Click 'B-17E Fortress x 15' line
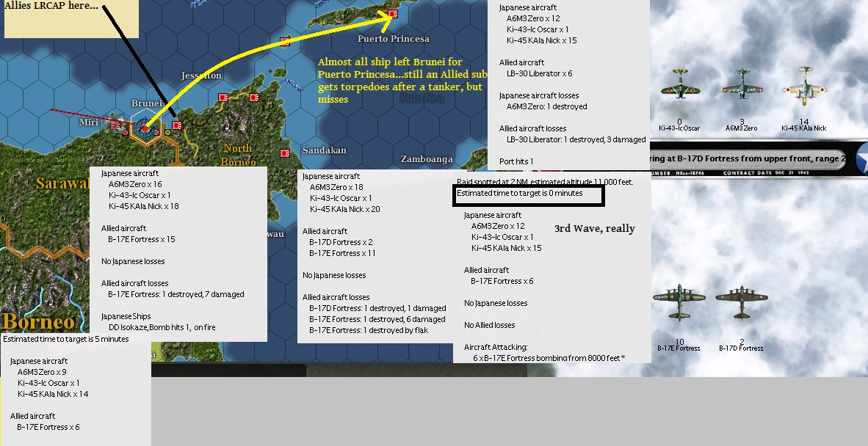The height and width of the screenshot is (446, 868). tap(142, 239)
